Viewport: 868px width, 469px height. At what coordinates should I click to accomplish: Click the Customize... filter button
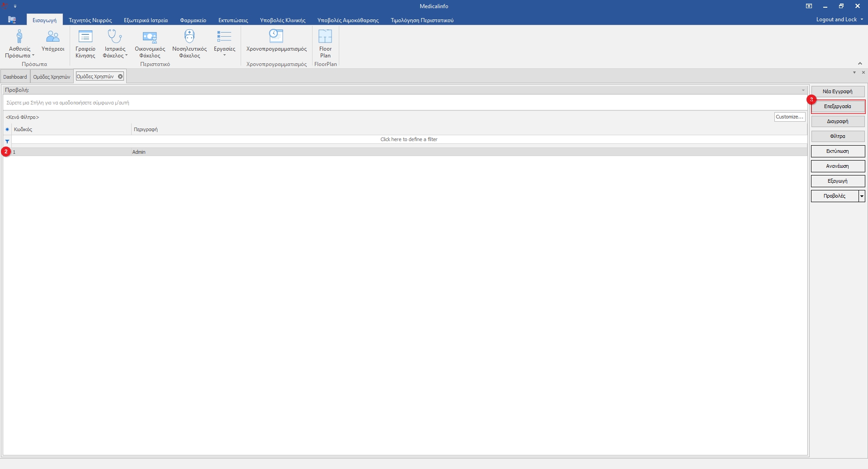point(789,117)
